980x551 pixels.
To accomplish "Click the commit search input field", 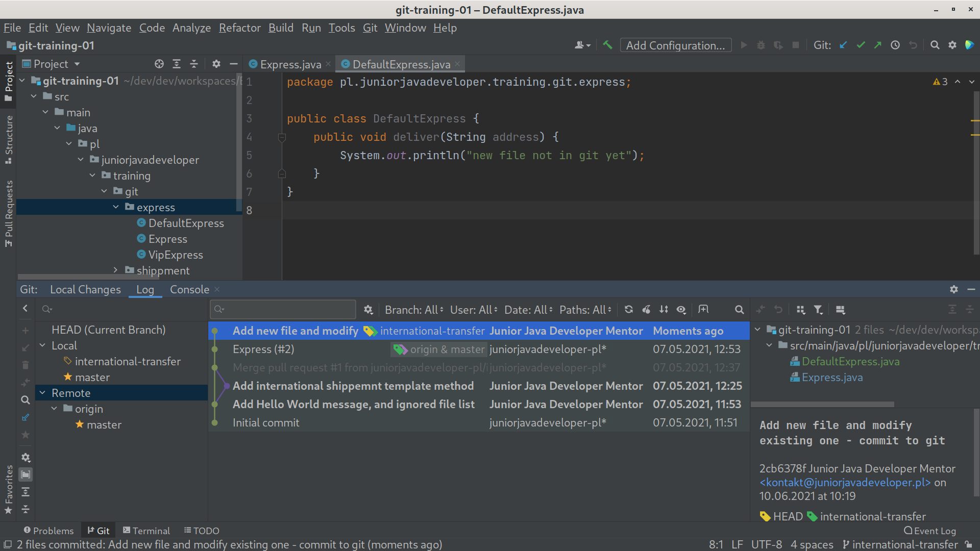I will point(283,309).
